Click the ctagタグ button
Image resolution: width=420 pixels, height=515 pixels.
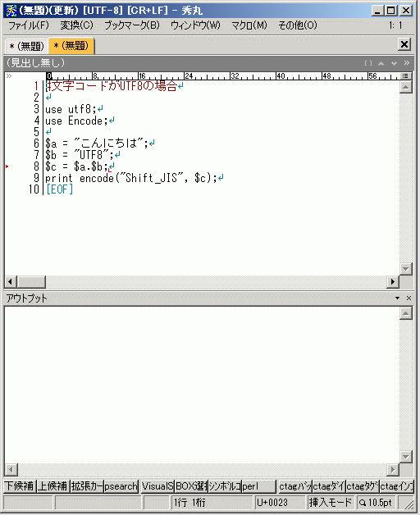click(363, 486)
